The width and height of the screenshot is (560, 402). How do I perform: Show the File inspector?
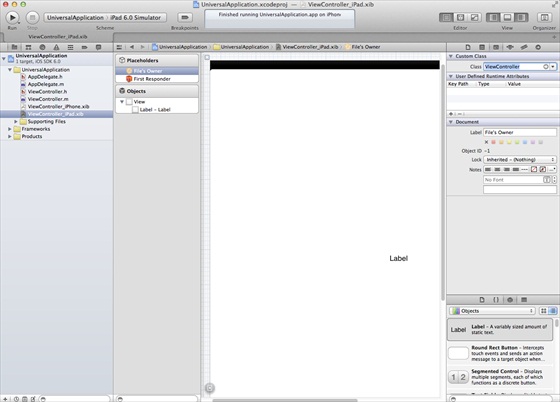(468, 47)
